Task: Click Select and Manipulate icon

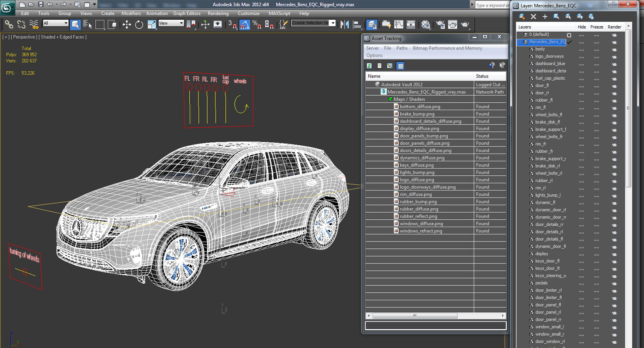Action: [205, 24]
